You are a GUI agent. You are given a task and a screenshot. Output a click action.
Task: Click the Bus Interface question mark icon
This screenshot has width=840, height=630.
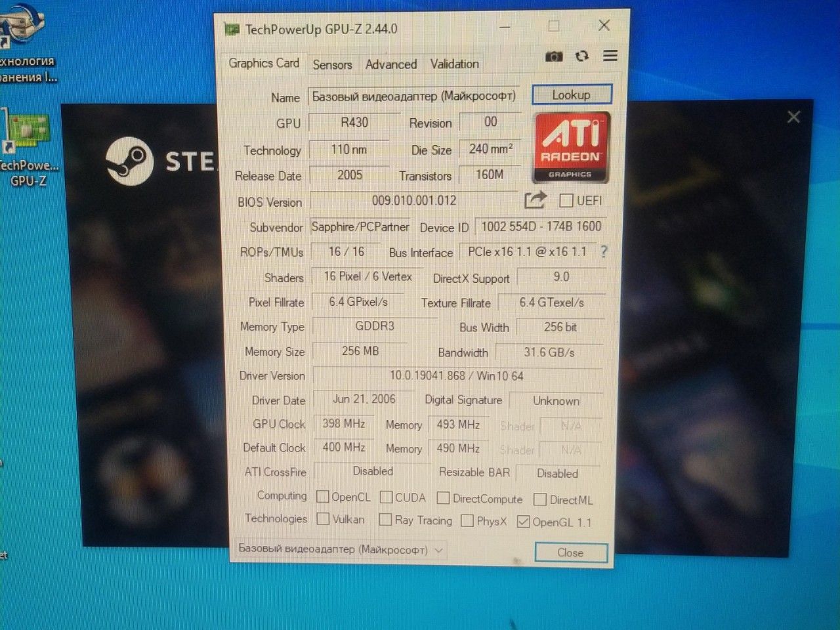(604, 251)
